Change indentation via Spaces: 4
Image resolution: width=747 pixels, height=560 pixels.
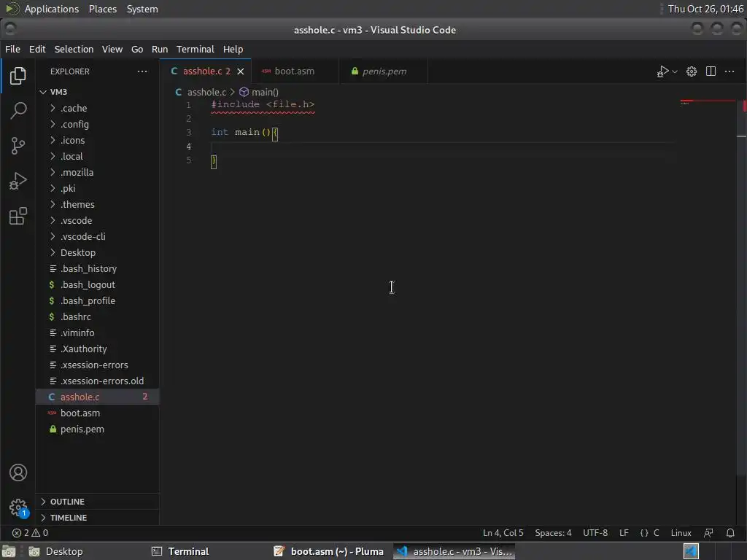(x=553, y=533)
